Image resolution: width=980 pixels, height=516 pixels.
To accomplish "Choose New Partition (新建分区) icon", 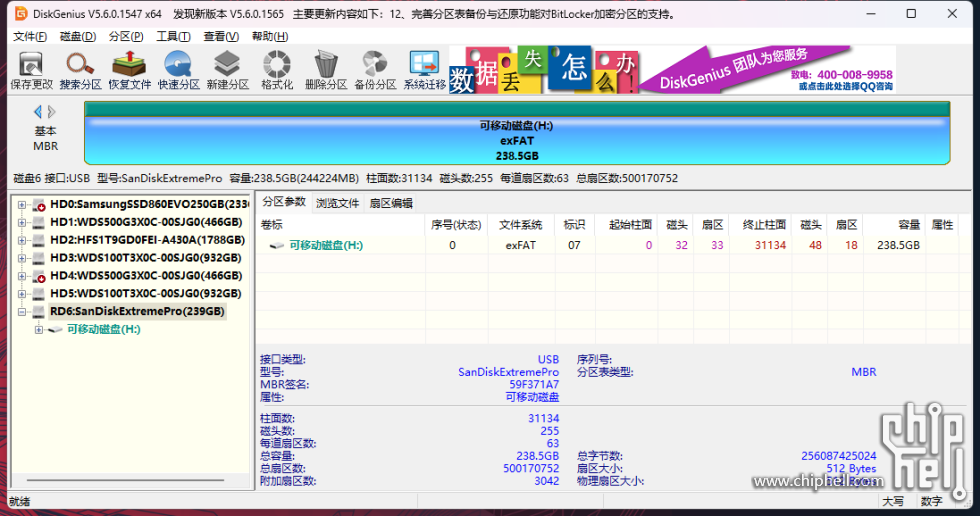I will [228, 71].
